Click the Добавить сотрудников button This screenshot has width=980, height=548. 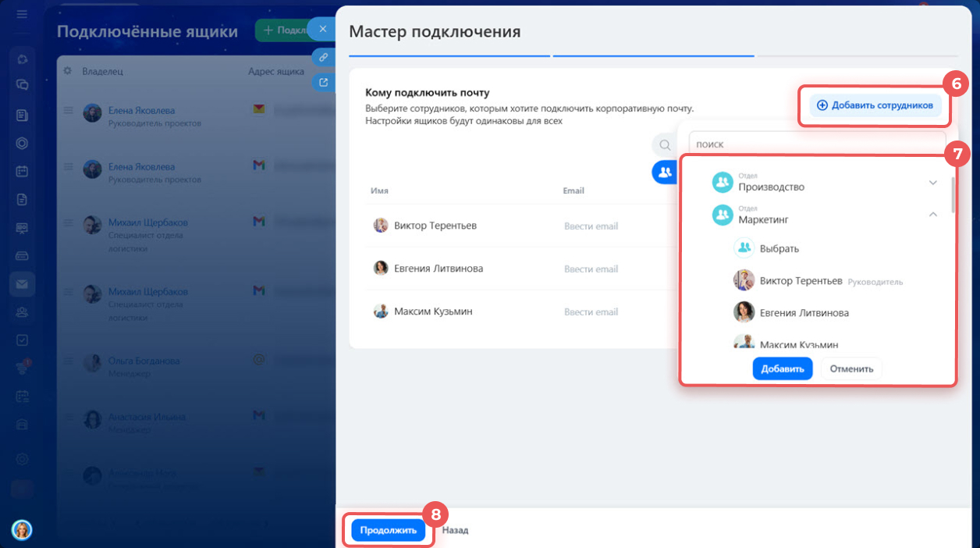(x=875, y=105)
